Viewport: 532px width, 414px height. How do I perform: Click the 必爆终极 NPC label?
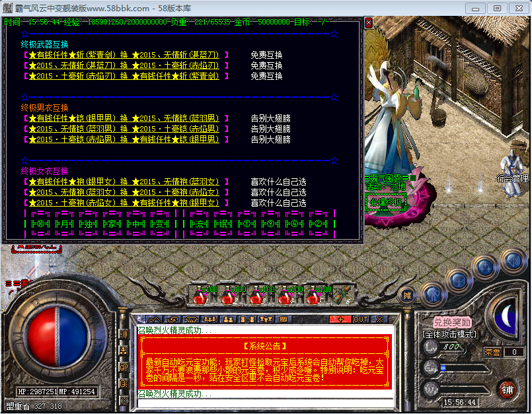pos(385,202)
